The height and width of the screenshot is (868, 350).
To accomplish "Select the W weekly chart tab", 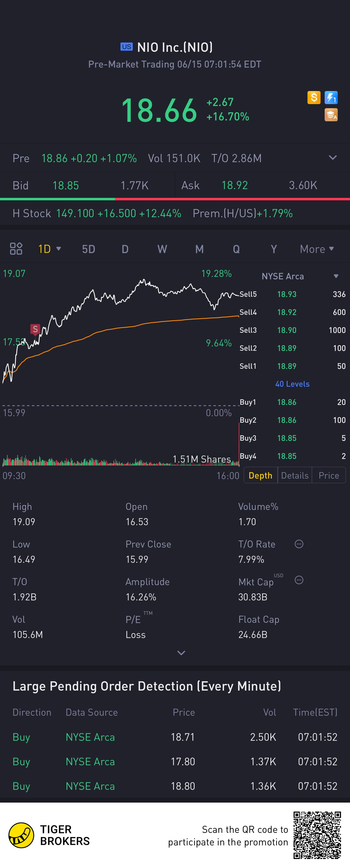I will point(162,249).
